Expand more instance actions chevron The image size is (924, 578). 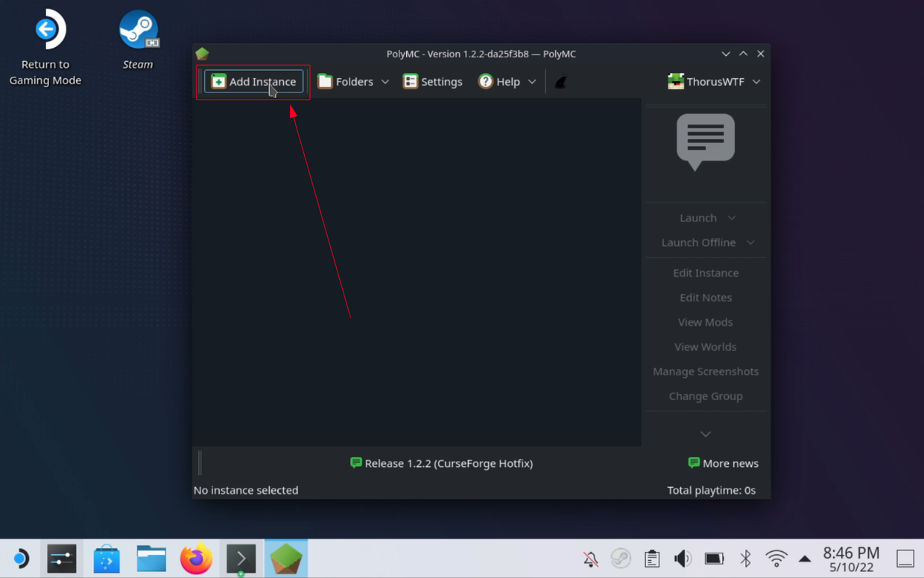click(x=706, y=434)
